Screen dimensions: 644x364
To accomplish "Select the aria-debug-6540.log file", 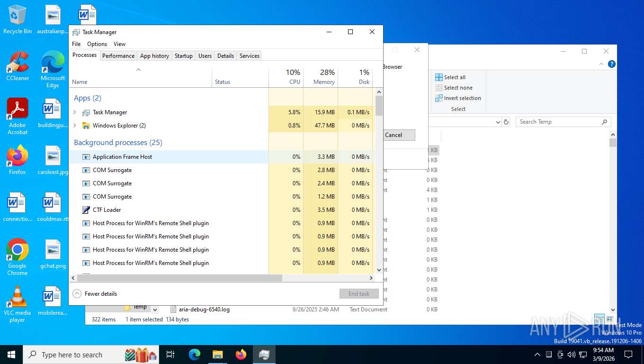I will [x=204, y=309].
